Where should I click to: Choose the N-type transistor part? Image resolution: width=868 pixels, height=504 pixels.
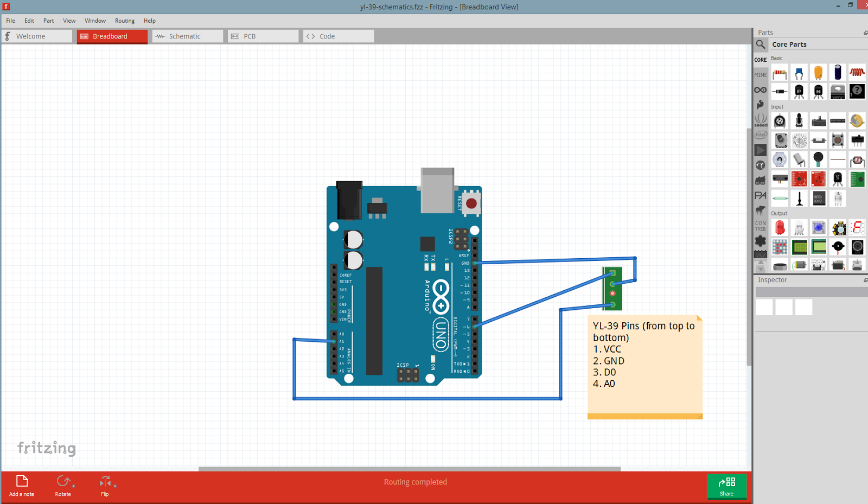(x=819, y=92)
